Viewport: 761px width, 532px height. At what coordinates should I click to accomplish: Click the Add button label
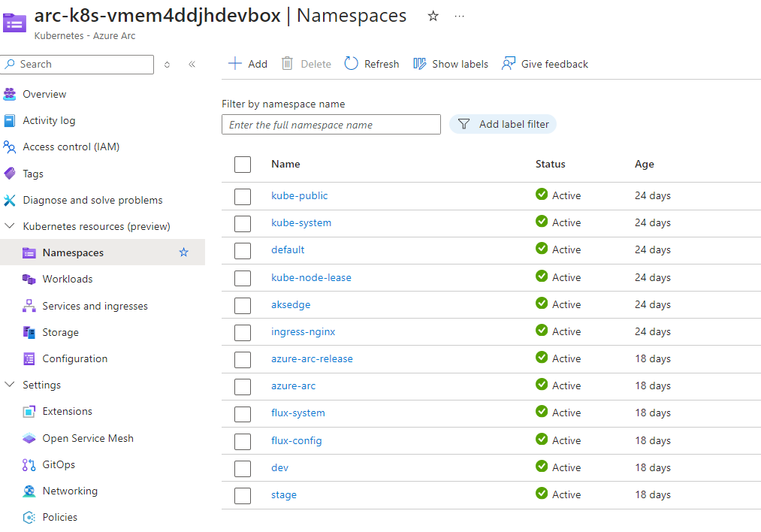click(257, 64)
